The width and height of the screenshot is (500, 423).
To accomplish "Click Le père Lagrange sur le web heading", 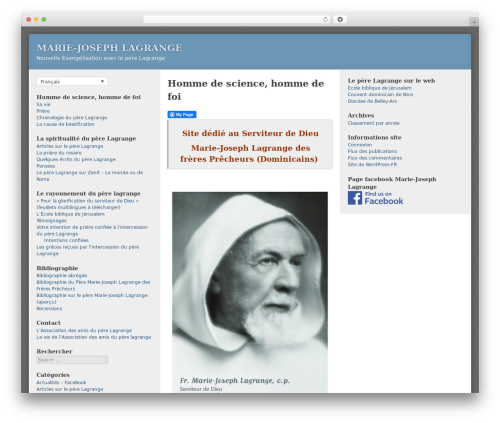I will 391,81.
